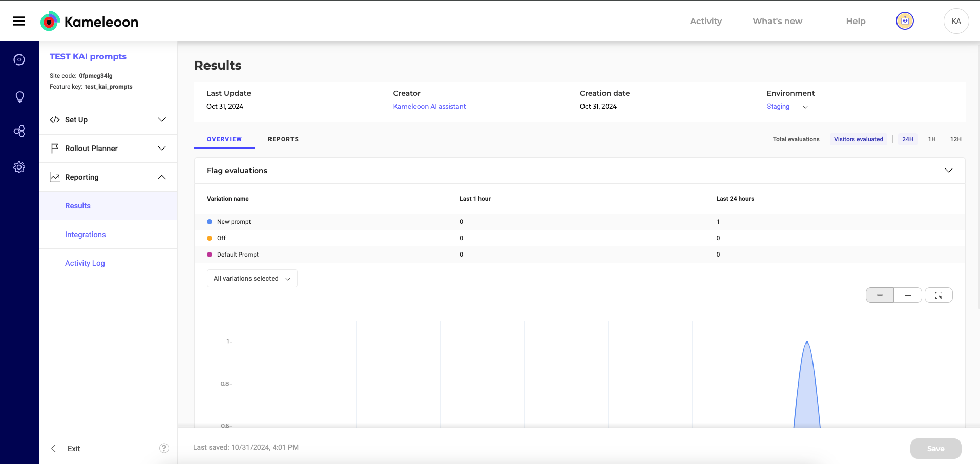Image resolution: width=980 pixels, height=464 pixels.
Task: Click the Variation name column header
Action: [228, 199]
